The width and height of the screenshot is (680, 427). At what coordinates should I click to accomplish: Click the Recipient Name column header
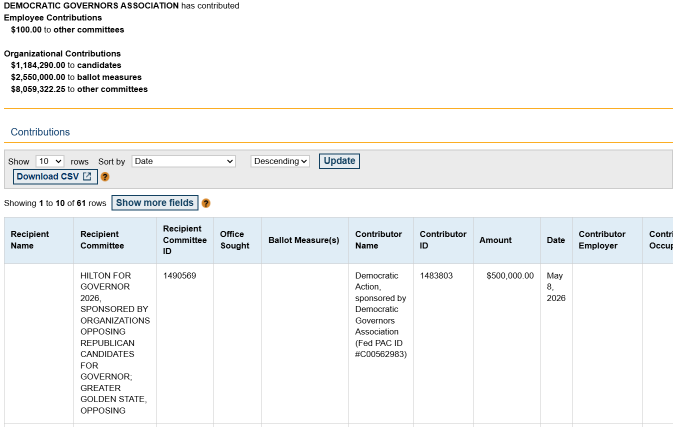pyautogui.click(x=39, y=240)
